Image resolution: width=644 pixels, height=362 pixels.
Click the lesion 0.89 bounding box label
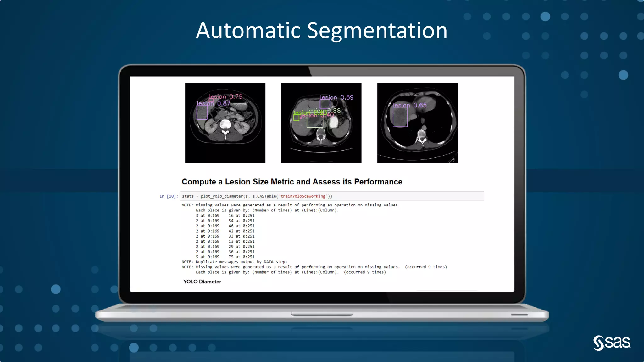[337, 97]
